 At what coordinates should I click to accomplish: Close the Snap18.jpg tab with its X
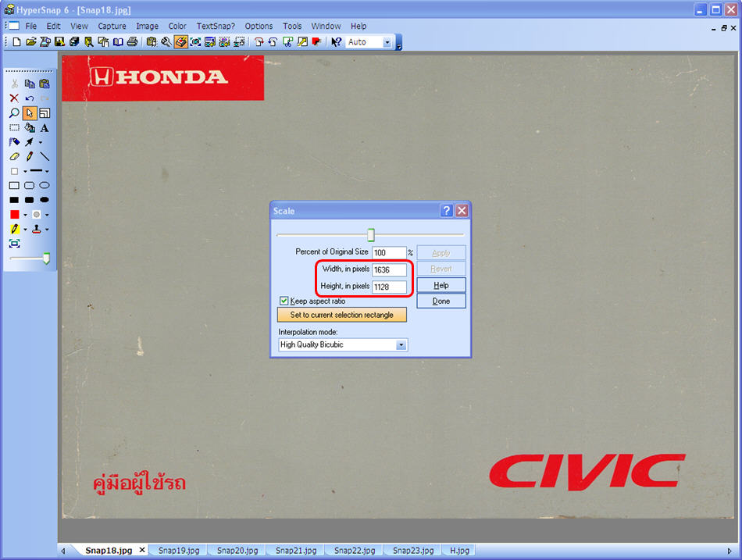click(x=142, y=550)
